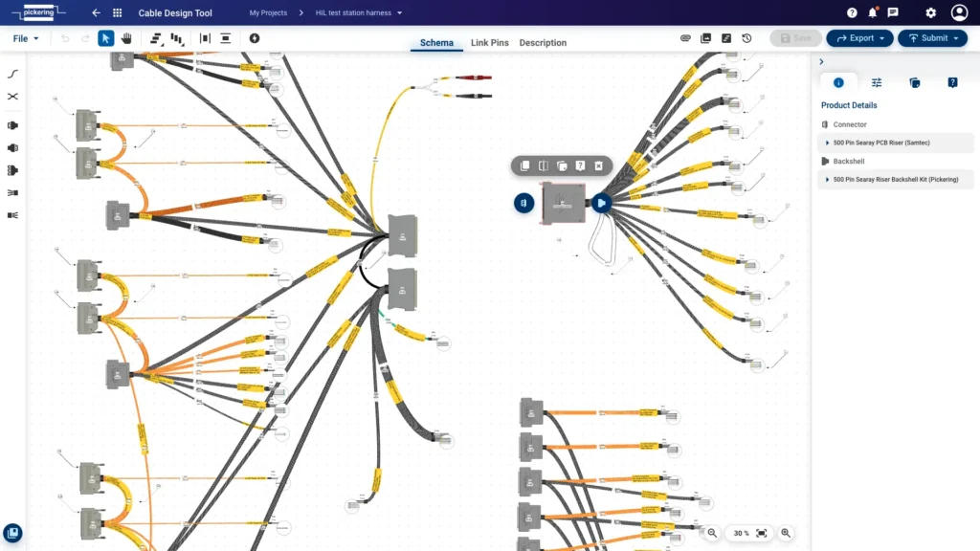
Task: Open the apps grid menu
Action: (x=117, y=12)
